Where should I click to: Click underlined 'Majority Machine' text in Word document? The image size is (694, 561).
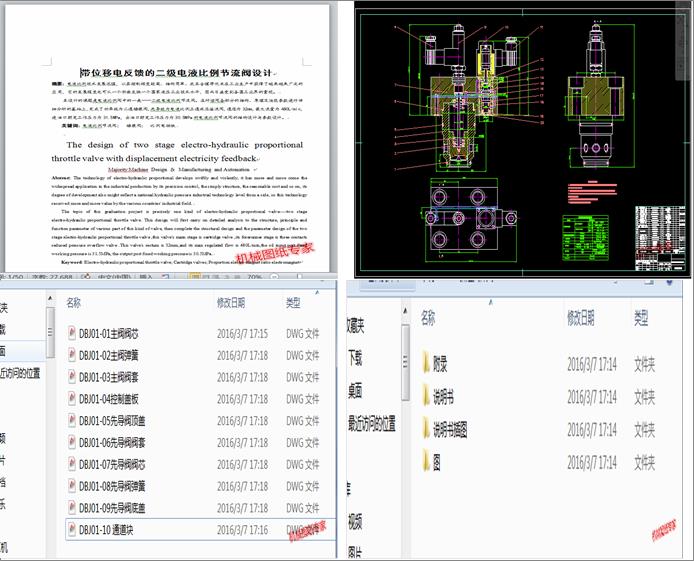[128, 169]
